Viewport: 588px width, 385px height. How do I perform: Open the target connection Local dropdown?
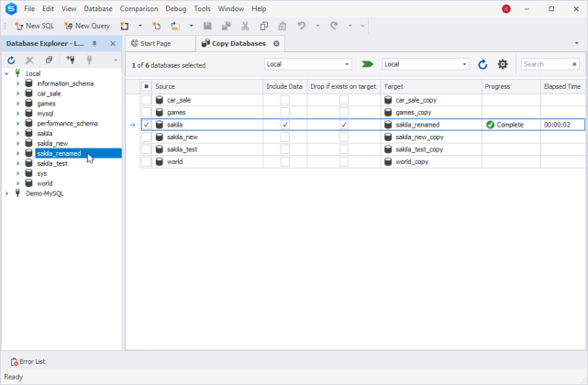465,64
